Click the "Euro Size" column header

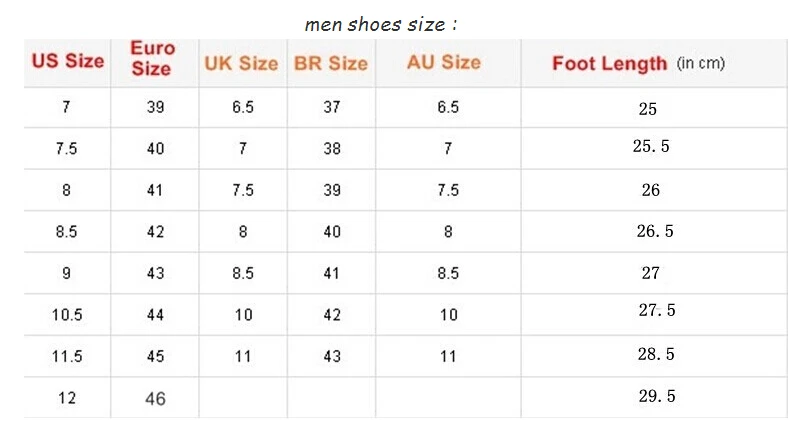[x=152, y=59]
